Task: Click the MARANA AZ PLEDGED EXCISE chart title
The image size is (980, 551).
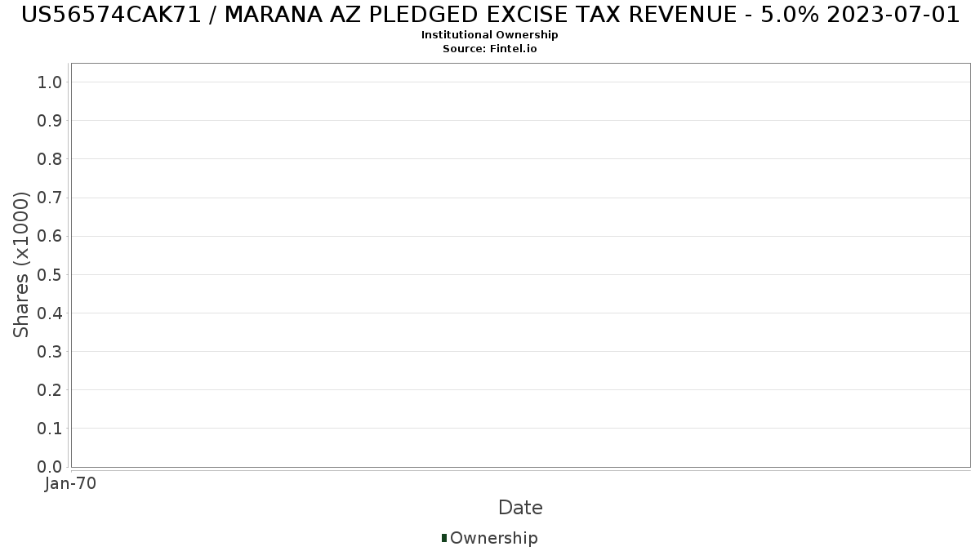Action: pyautogui.click(x=490, y=15)
